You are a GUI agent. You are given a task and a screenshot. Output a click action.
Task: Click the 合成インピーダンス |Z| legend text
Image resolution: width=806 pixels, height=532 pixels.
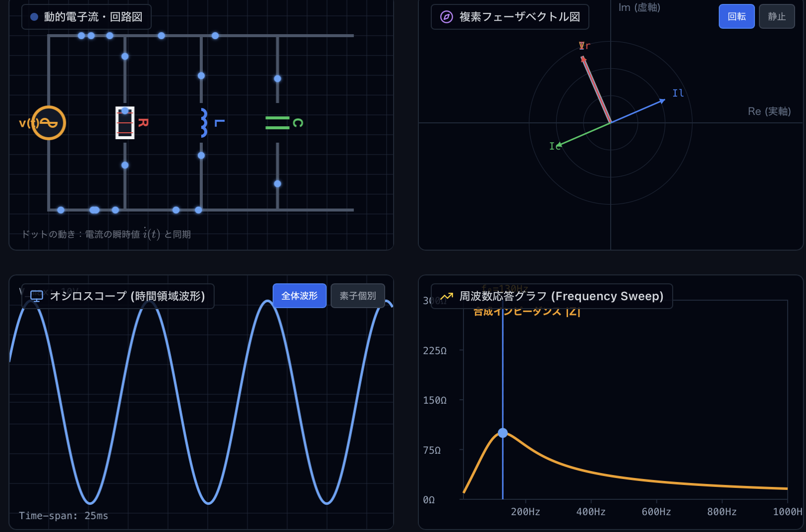pyautogui.click(x=527, y=312)
